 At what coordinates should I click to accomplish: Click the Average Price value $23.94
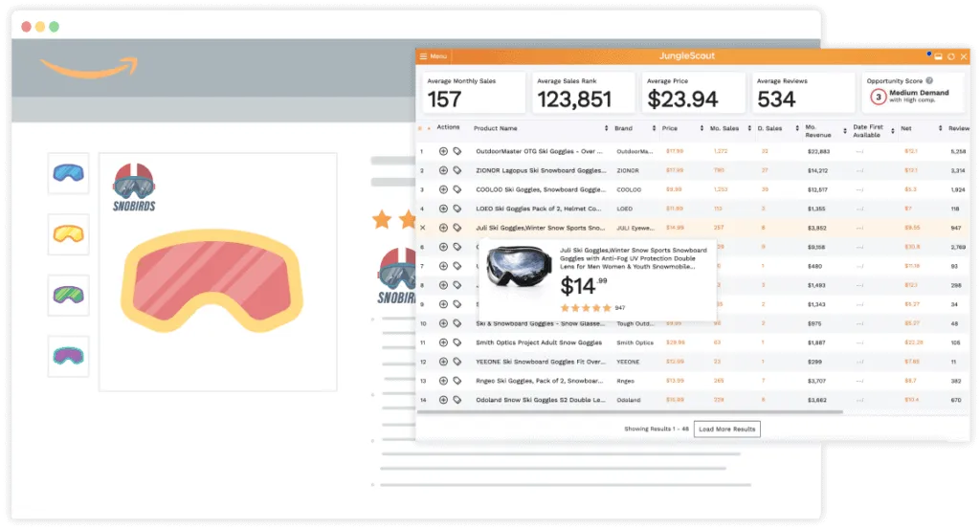[682, 99]
